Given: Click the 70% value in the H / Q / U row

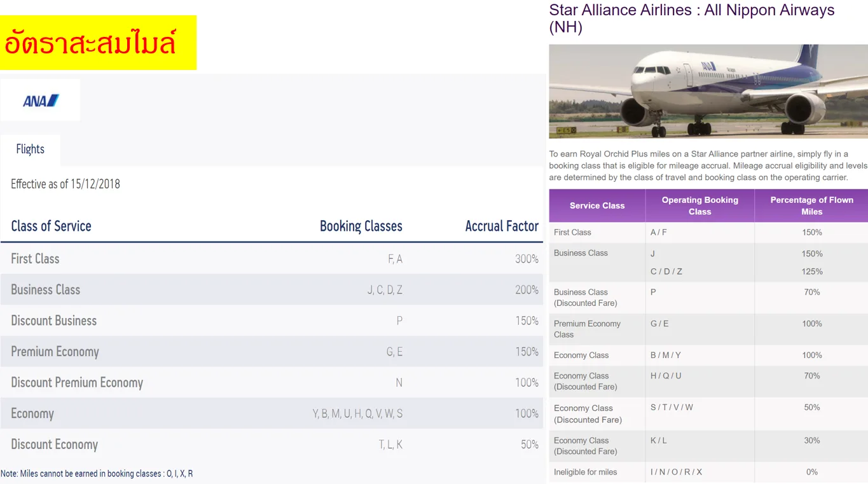Looking at the screenshot, I should (812, 376).
